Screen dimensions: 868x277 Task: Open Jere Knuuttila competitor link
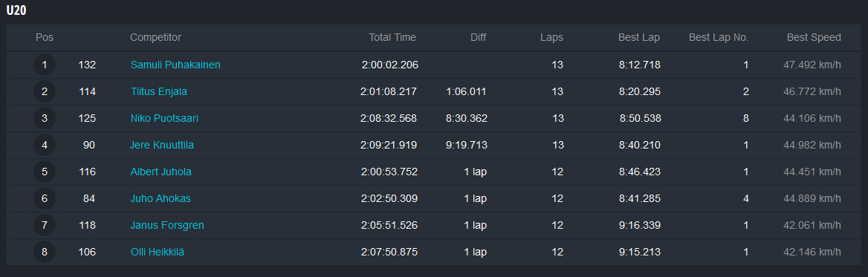pyautogui.click(x=162, y=145)
